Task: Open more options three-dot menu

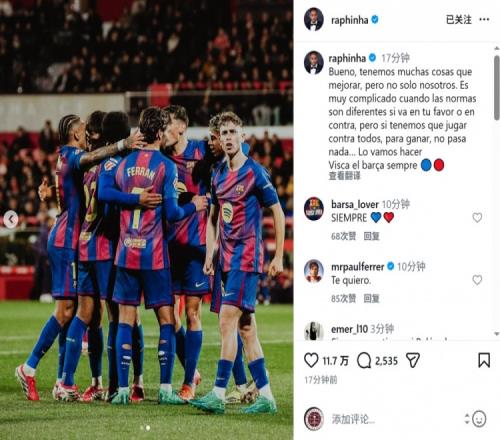Action: click(484, 20)
